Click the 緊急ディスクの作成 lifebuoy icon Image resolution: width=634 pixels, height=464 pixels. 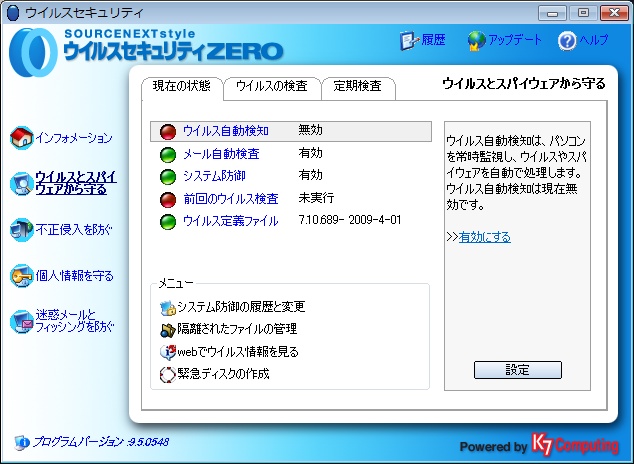click(168, 374)
